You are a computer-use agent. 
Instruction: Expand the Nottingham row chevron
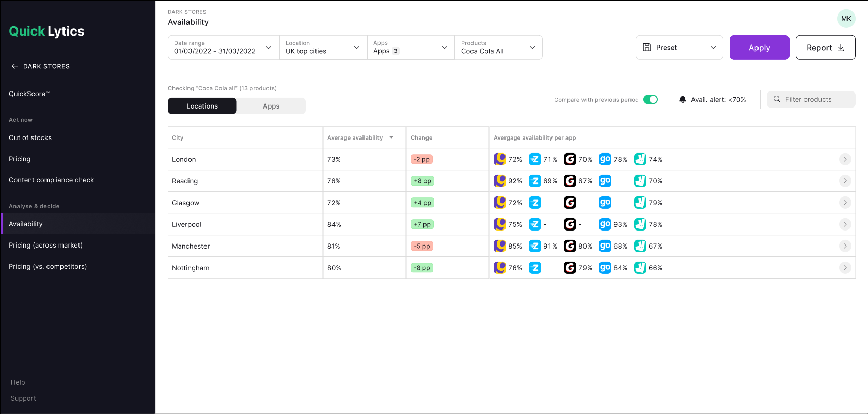click(845, 268)
